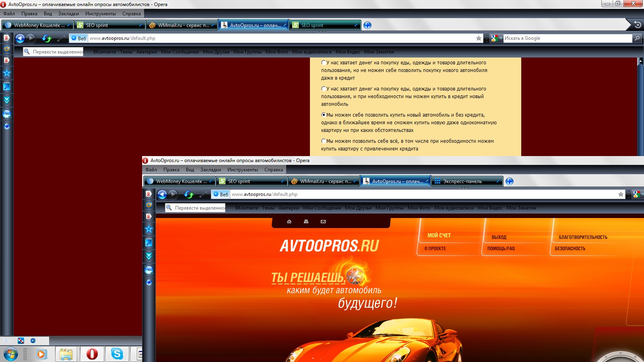
Task: Open closed tabs trash icon in rear window
Action: (x=638, y=25)
